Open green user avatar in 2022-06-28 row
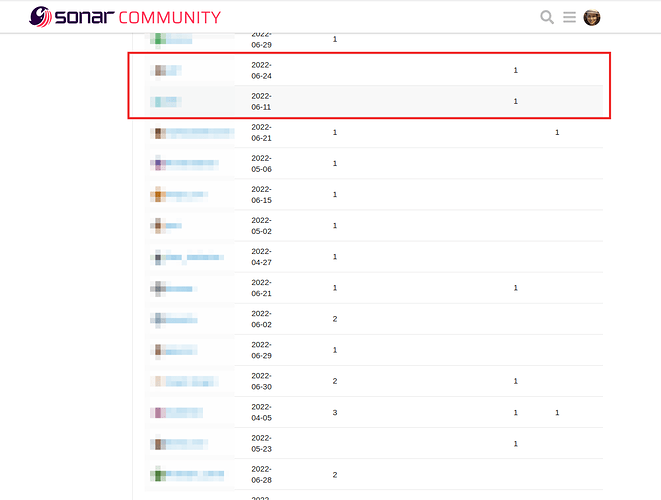Screen dimensions: 661x500 158,475
